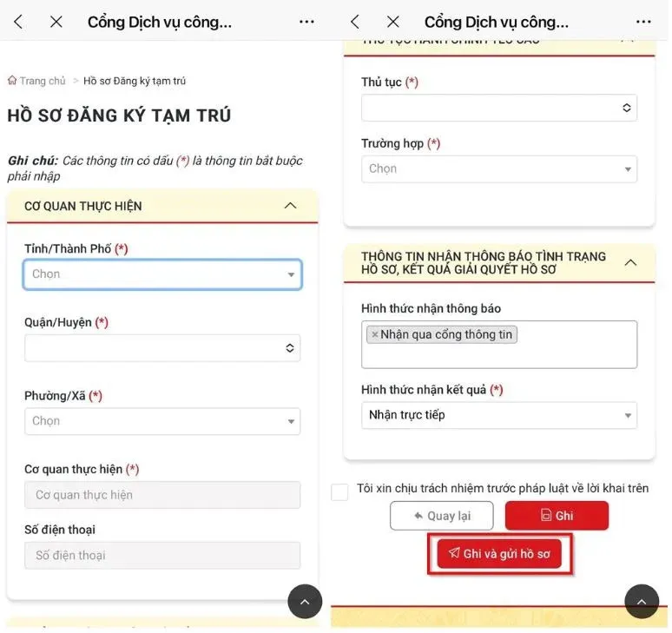This screenshot has width=672, height=633.
Task: Open the three-dot menu on the left screen
Action: pyautogui.click(x=306, y=22)
